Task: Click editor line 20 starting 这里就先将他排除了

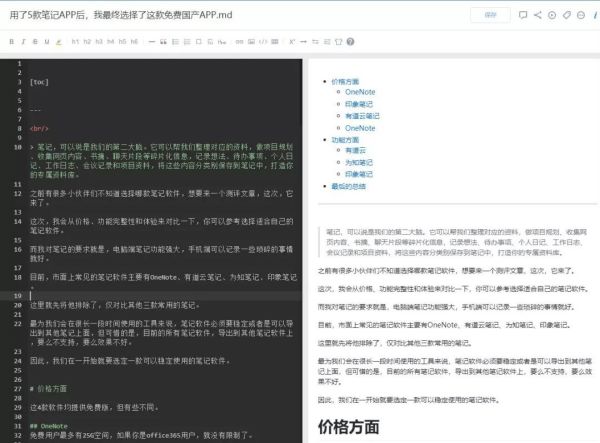Action: tap(115, 305)
